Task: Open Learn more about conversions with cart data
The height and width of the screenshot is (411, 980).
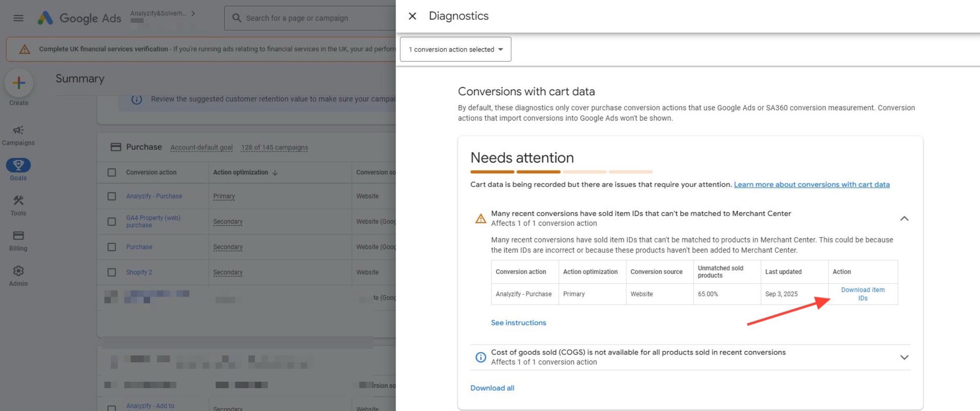Action: (812, 184)
